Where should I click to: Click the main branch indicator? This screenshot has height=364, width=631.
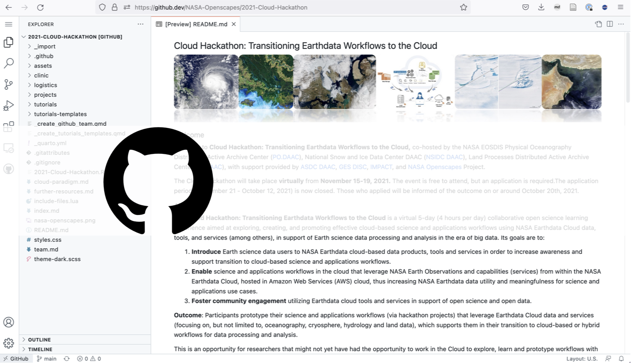[x=47, y=359]
